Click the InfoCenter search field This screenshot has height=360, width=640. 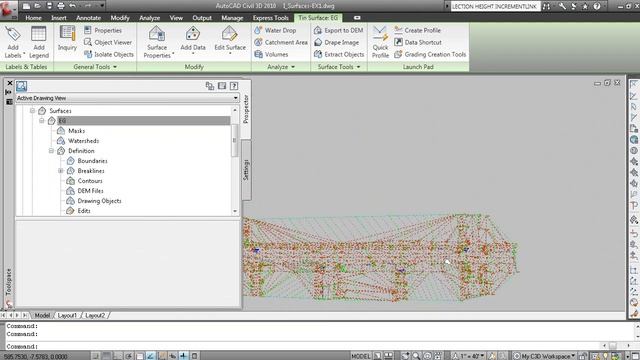click(496, 6)
